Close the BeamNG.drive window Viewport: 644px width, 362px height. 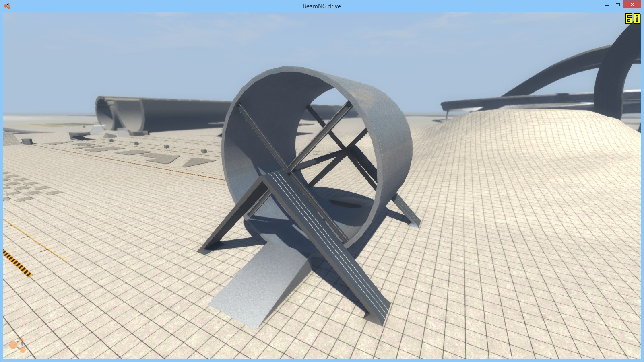[633, 5]
